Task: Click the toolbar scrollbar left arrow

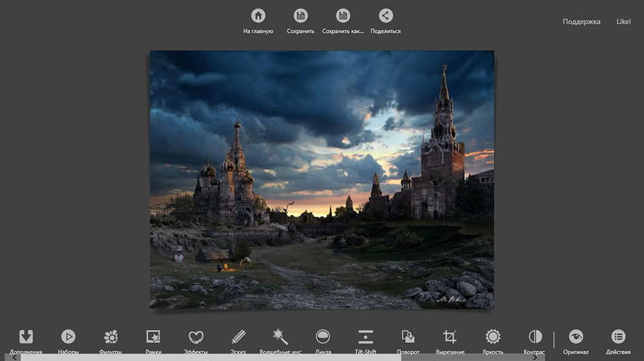Action: pyautogui.click(x=15, y=357)
